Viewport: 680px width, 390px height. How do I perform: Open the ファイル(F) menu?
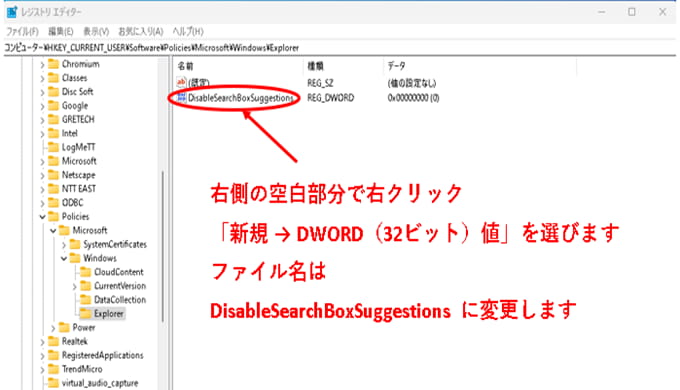22,32
